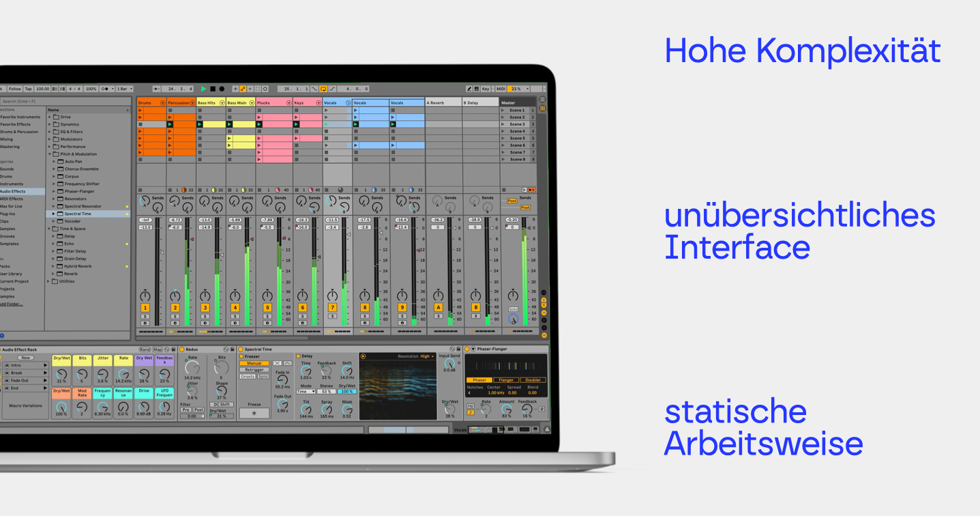Deactivate track 3 with its yellow activator

tap(205, 308)
